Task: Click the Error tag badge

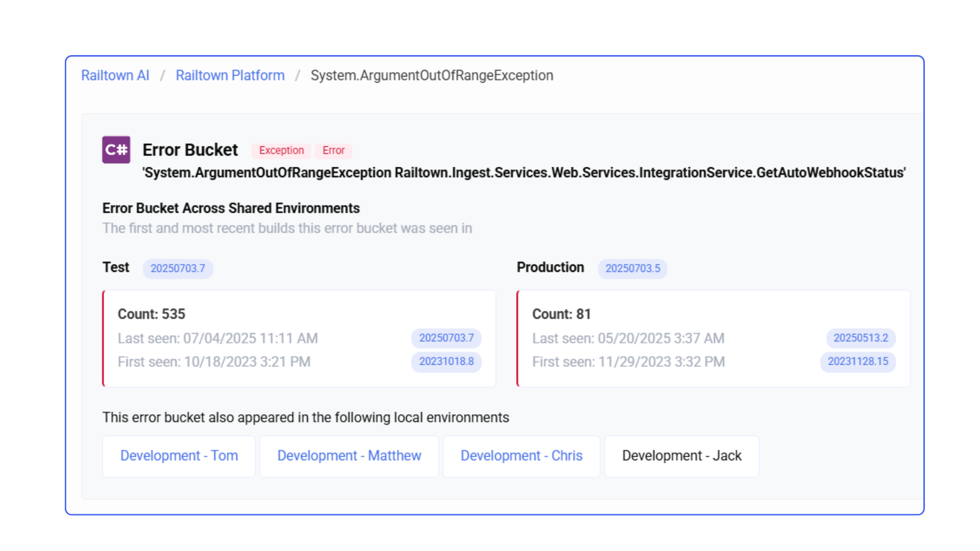Action: 333,151
